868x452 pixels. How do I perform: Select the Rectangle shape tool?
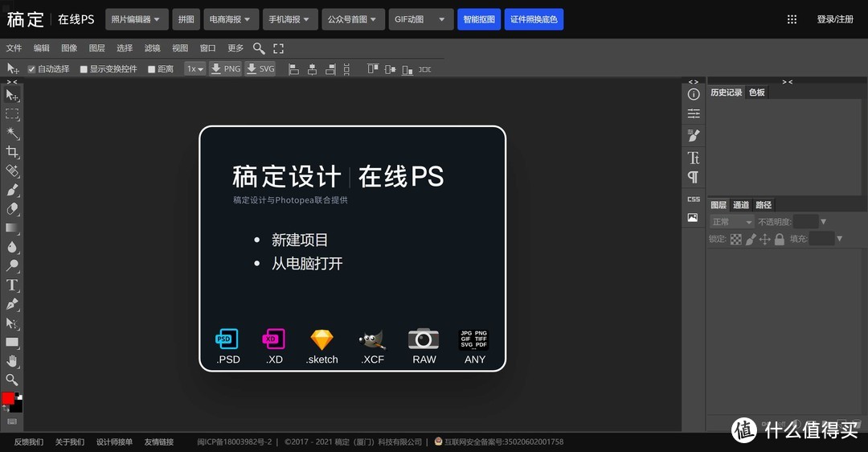click(x=11, y=342)
